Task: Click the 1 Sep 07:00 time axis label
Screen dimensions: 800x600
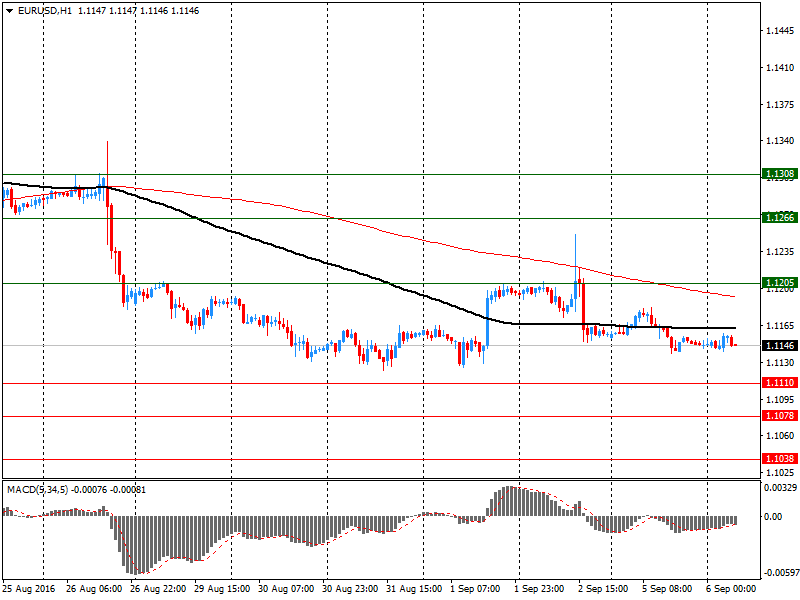Action: 475,589
